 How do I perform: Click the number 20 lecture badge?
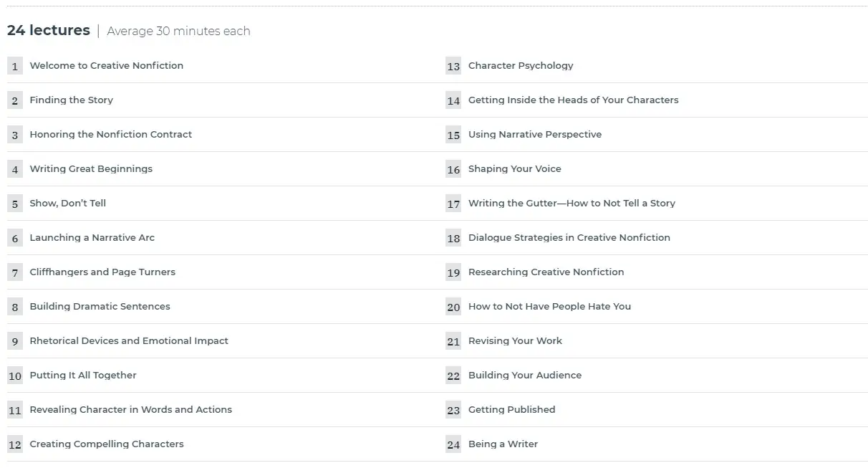pyautogui.click(x=453, y=307)
